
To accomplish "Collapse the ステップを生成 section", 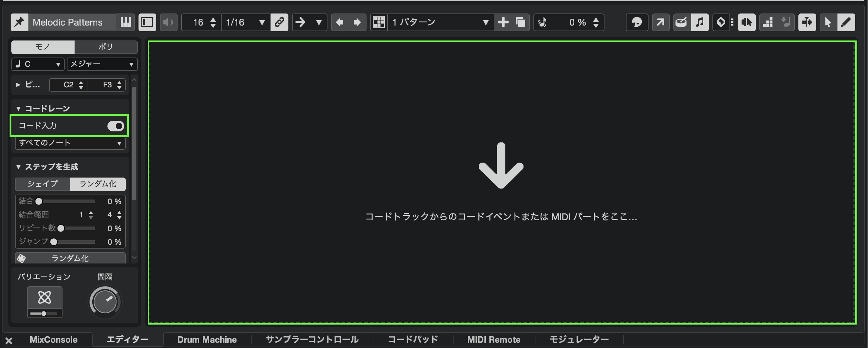I will pyautogui.click(x=18, y=167).
